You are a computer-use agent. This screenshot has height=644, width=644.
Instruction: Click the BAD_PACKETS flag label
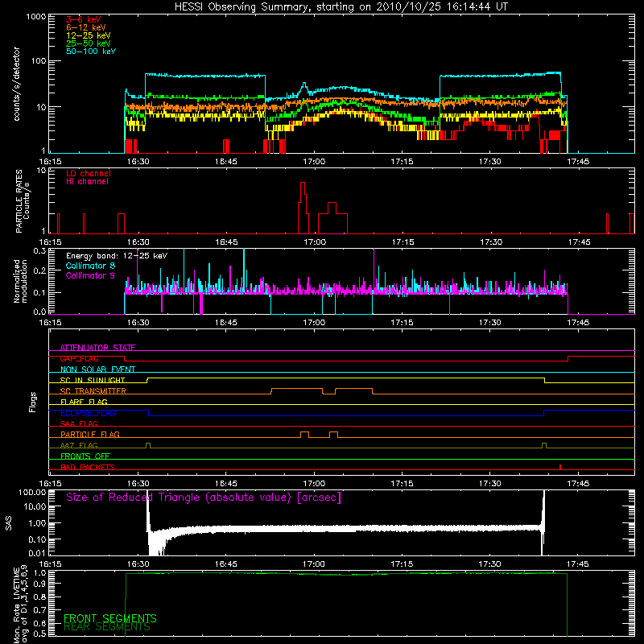click(88, 467)
